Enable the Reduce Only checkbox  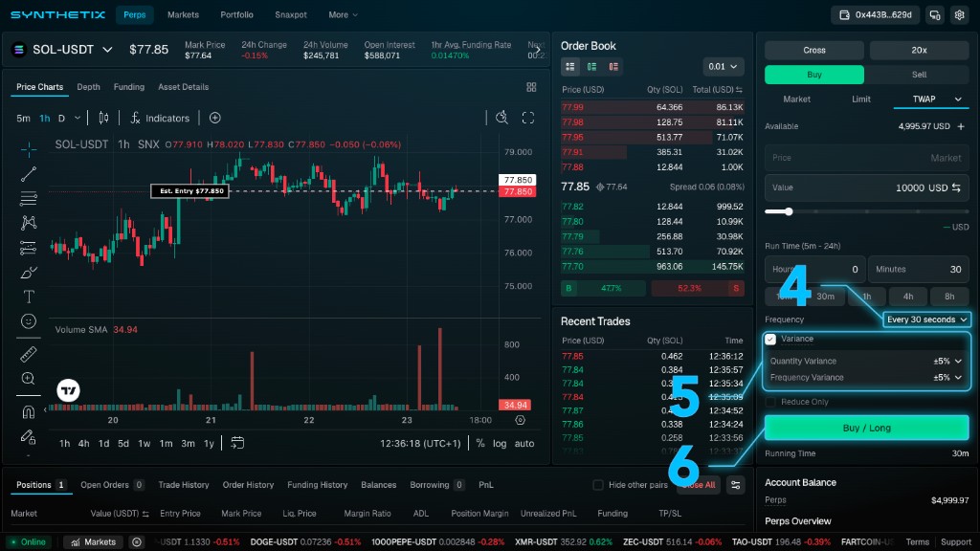coord(770,402)
